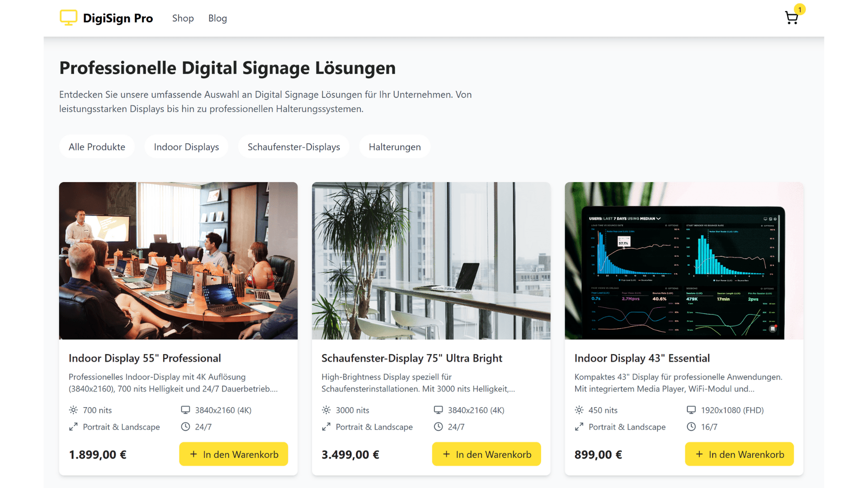Click monitor icon beside 3840x2160 on 75" card
This screenshot has width=868, height=488.
click(x=438, y=410)
